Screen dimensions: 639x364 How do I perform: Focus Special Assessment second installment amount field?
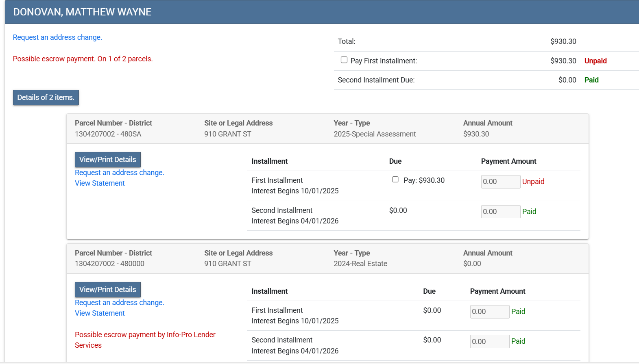point(500,212)
